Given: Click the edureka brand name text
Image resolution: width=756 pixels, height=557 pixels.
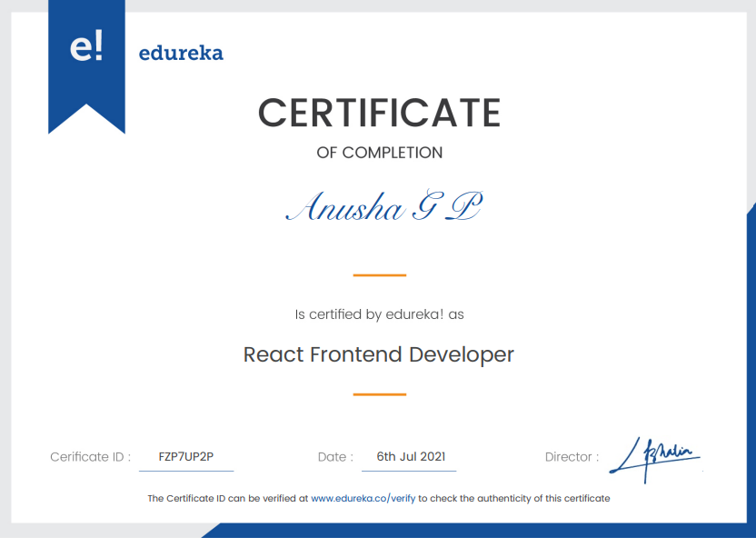Looking at the screenshot, I should [x=181, y=53].
